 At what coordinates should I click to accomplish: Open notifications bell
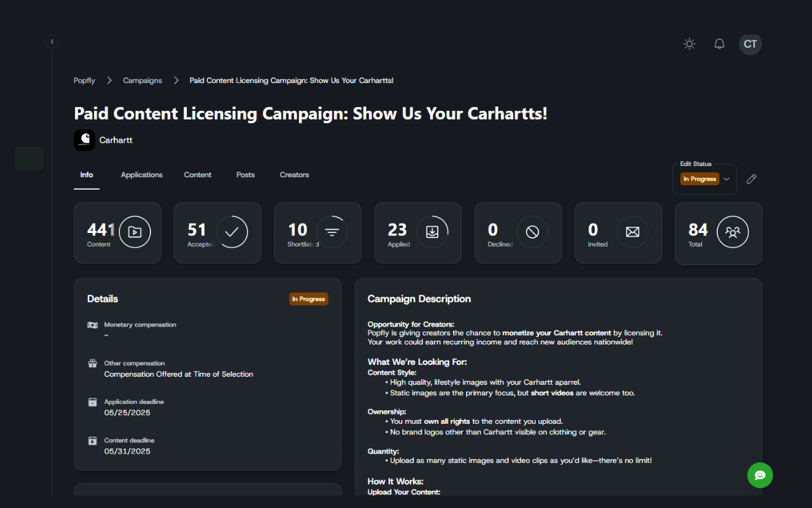tap(719, 44)
